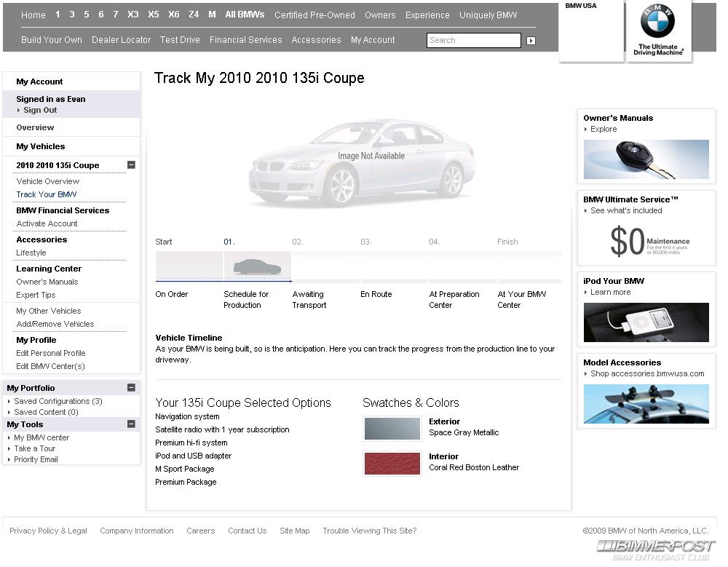The image size is (728, 567).
Task: Open the Priority Email tool
Action: click(36, 459)
